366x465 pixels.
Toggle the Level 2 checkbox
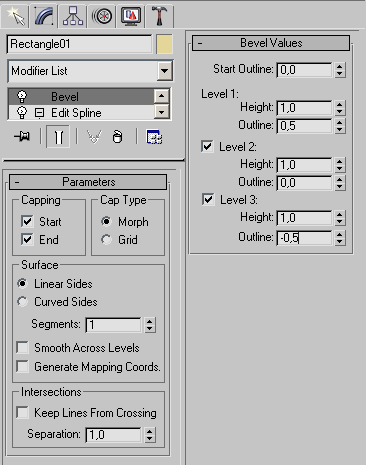click(x=207, y=146)
